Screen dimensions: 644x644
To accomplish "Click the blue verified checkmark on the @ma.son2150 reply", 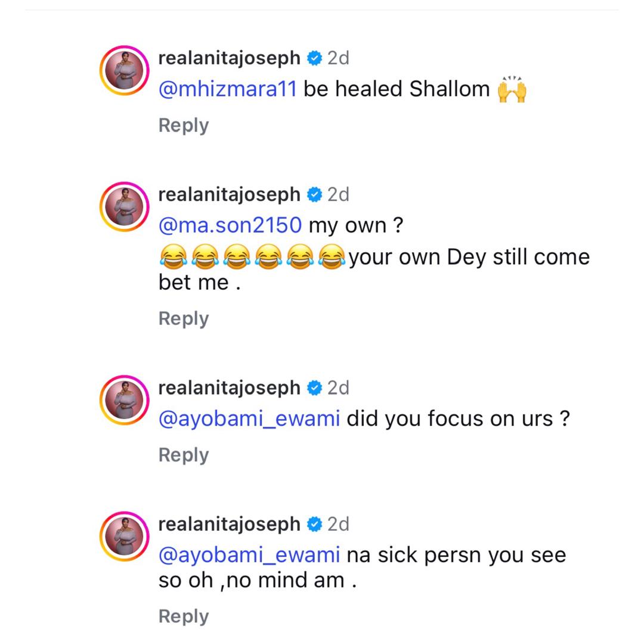I will tap(314, 195).
